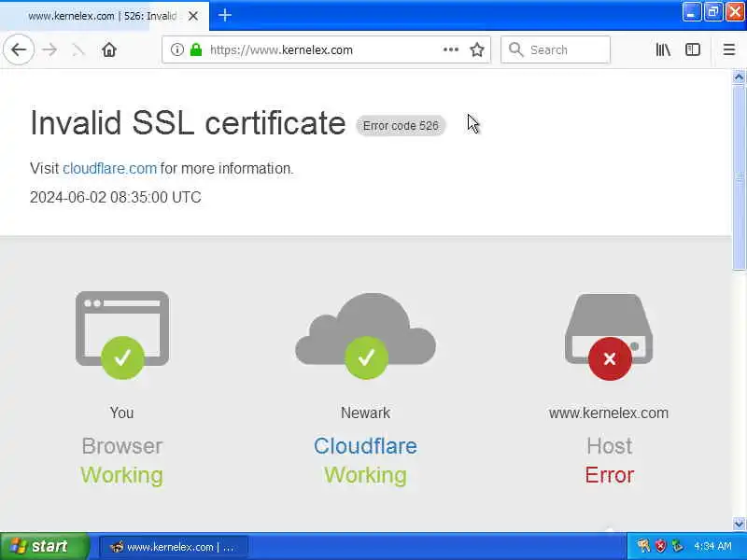Open the Library bookshelf icon
The width and height of the screenshot is (747, 560).
(663, 49)
